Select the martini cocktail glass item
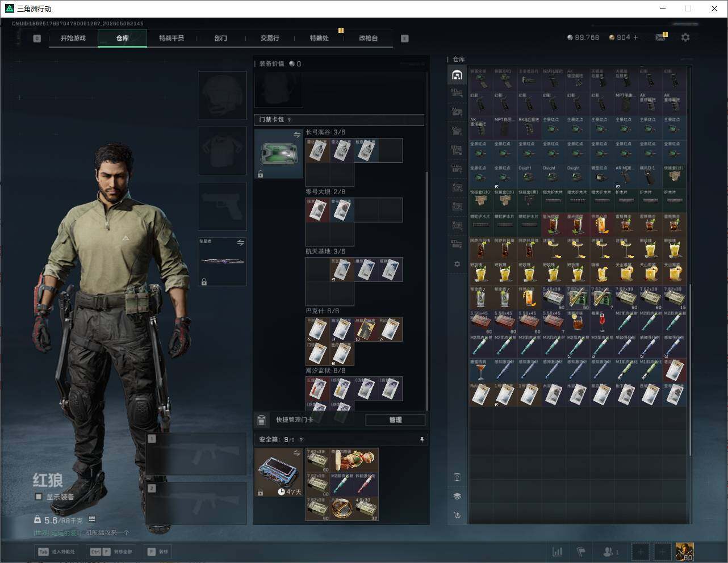This screenshot has width=728, height=563. [x=480, y=370]
